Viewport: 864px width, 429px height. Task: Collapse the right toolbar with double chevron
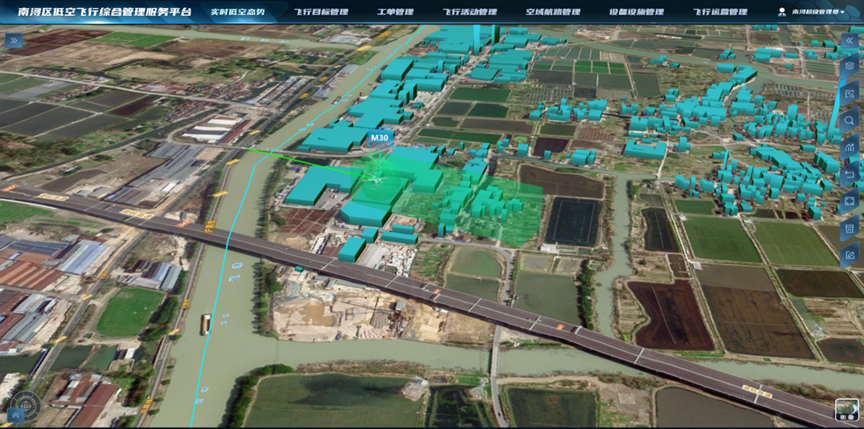click(850, 41)
